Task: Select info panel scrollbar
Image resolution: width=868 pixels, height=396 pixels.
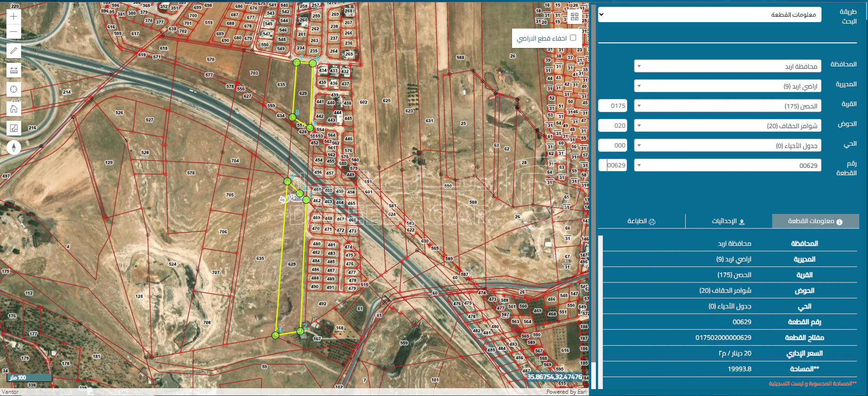Action: (600, 312)
